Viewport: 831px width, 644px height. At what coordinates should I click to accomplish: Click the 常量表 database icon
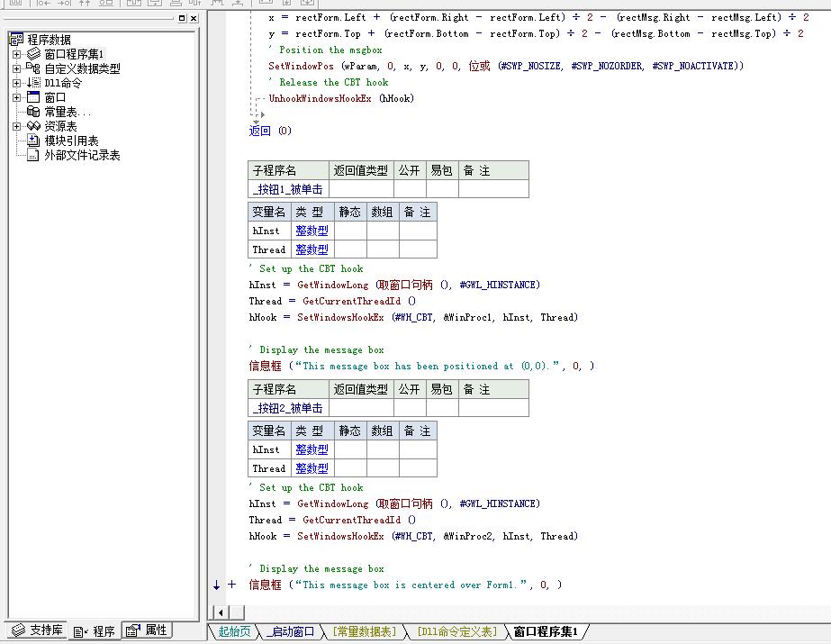(33, 112)
